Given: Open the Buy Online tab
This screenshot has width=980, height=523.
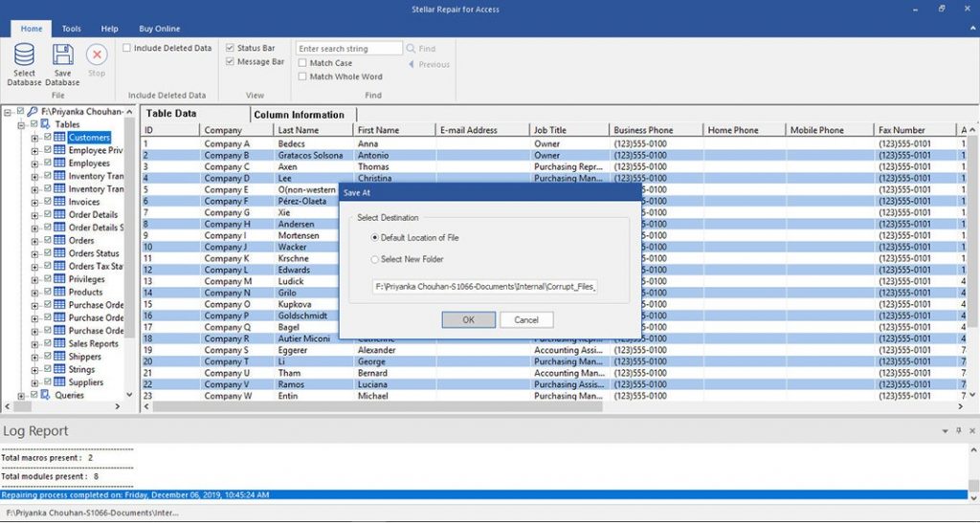Looking at the screenshot, I should pos(160,29).
